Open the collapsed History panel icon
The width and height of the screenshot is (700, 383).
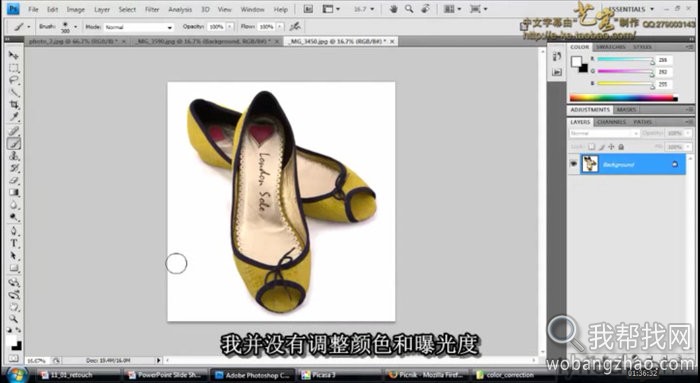point(557,56)
